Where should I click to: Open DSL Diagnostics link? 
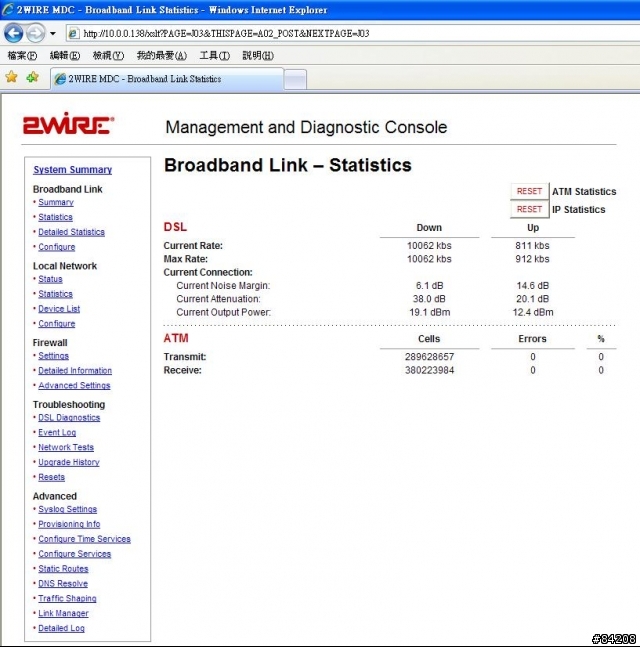pos(69,418)
